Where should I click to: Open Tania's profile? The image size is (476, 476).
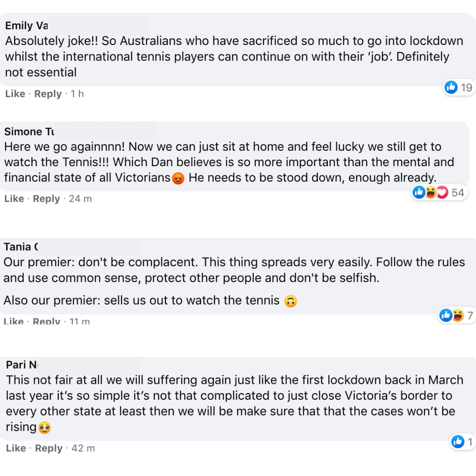coord(20,247)
